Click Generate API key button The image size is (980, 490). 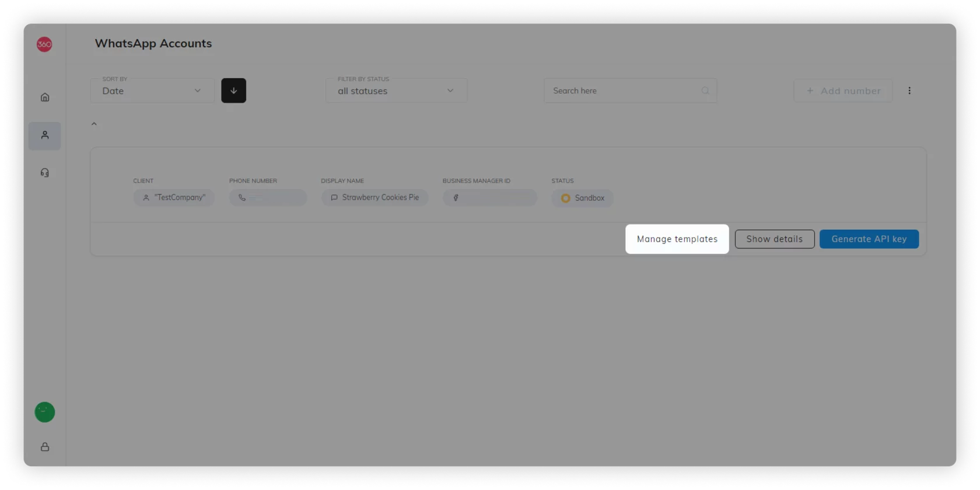869,239
